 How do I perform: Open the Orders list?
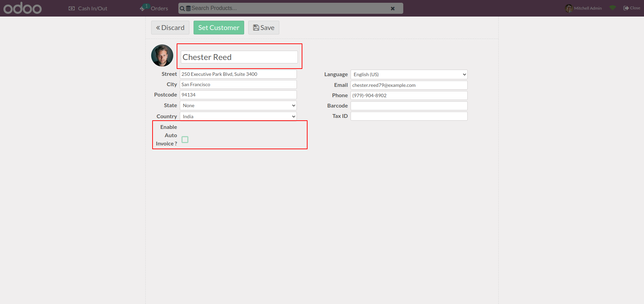click(x=154, y=8)
